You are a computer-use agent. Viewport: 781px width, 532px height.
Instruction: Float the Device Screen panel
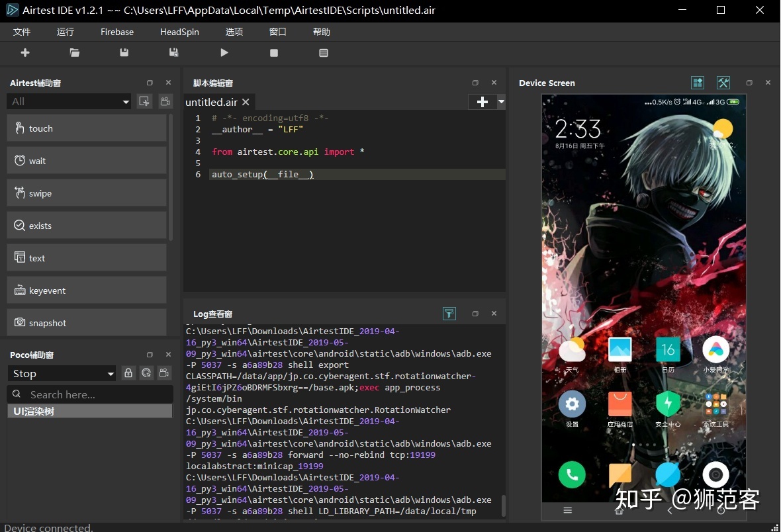tap(749, 83)
